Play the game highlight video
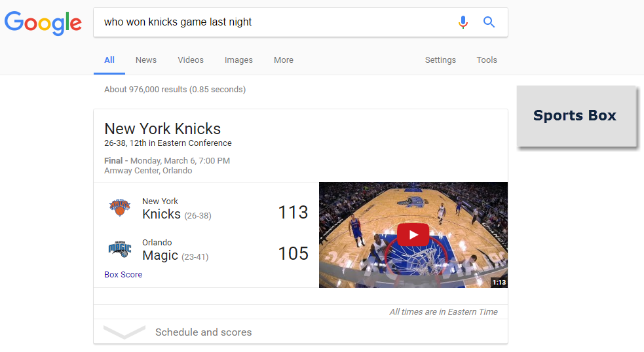 click(x=413, y=234)
